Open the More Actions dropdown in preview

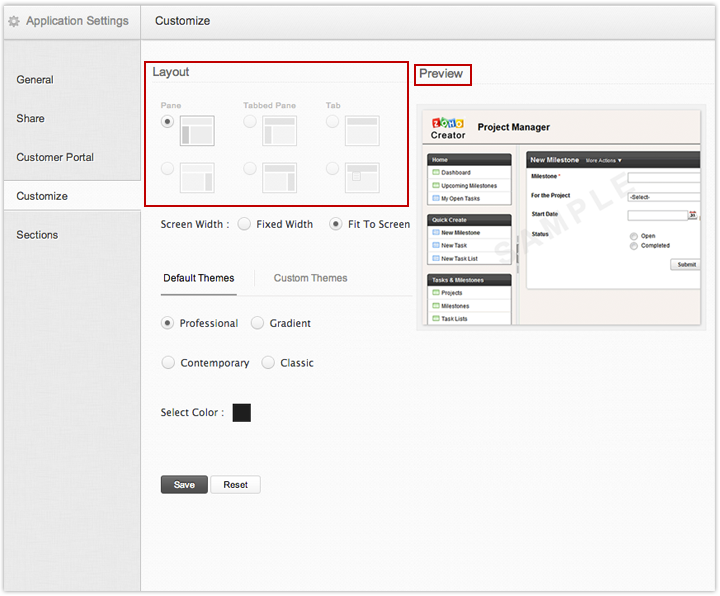604,160
